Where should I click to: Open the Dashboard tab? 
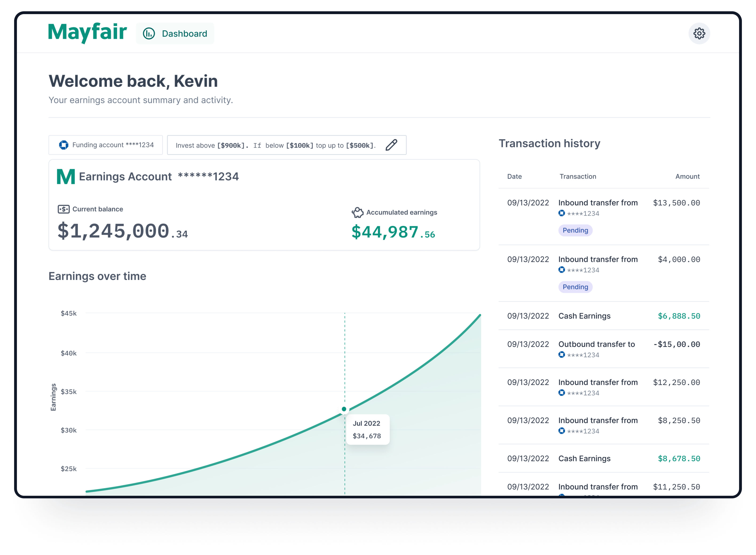pyautogui.click(x=175, y=34)
